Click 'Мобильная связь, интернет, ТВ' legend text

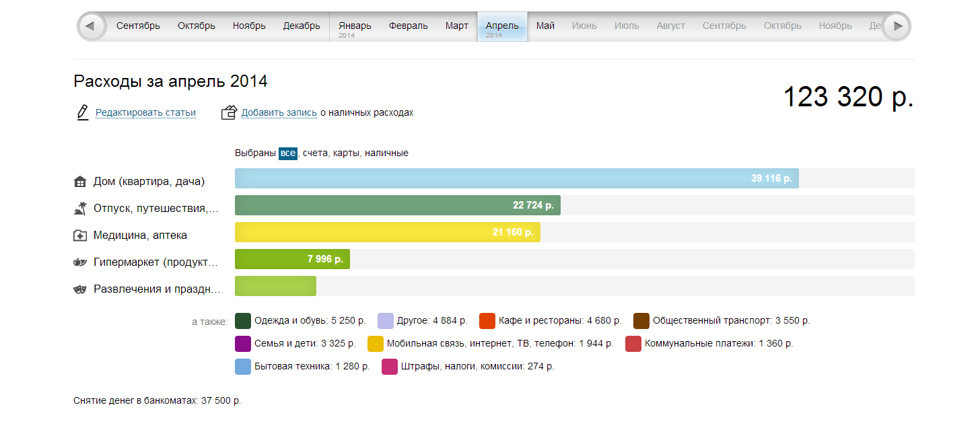click(500, 344)
